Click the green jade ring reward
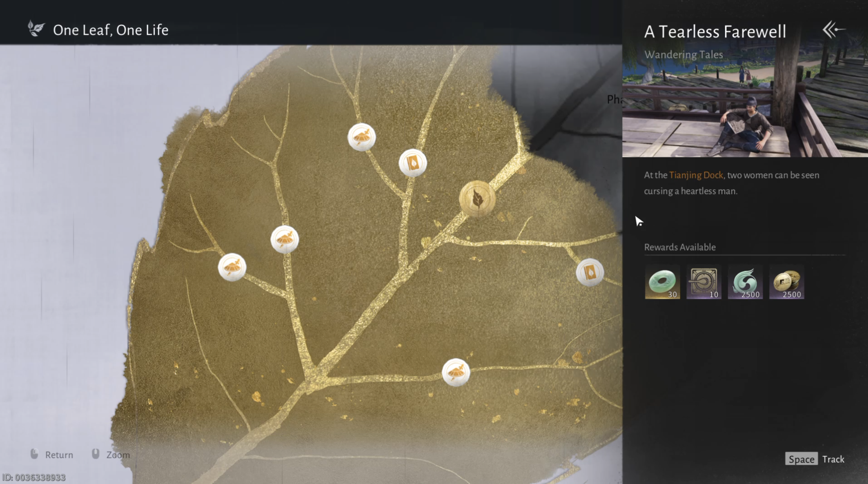The image size is (868, 484). pos(662,282)
